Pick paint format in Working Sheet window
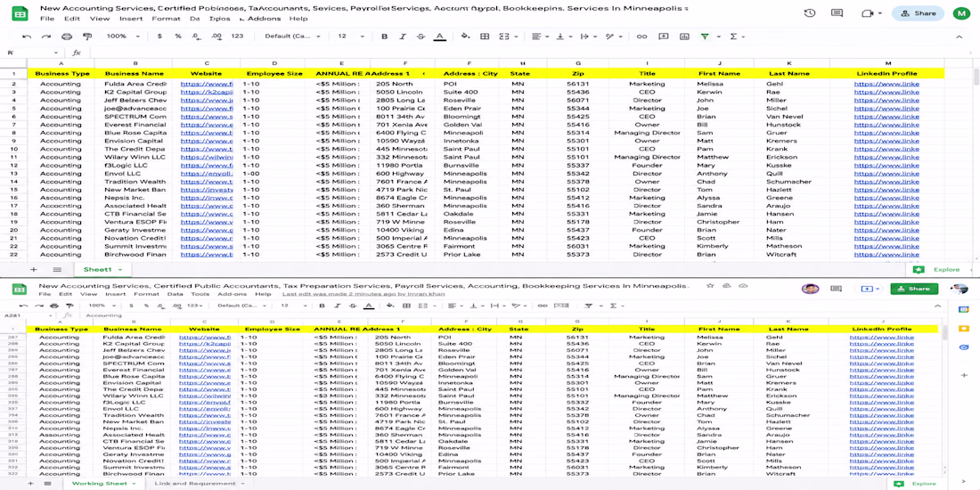This screenshot has width=980, height=490. coord(69,306)
